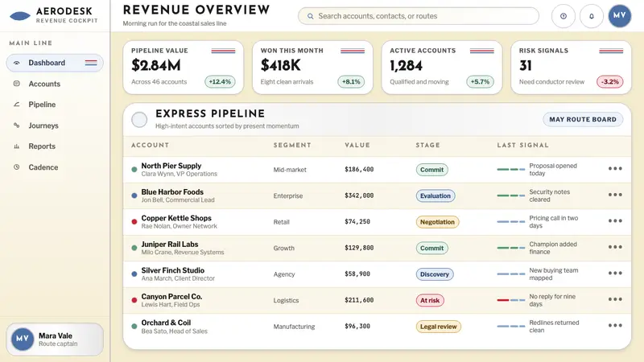Click the search magnifier icon

tap(311, 16)
